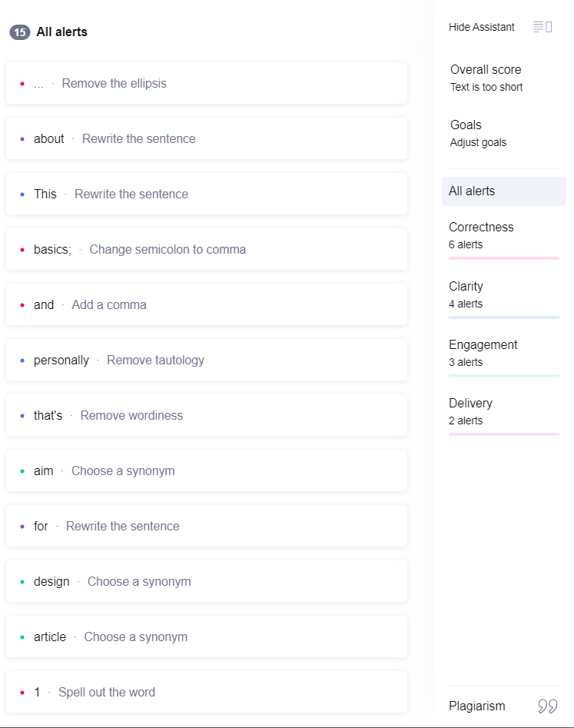Expand the 'Remove wordiness' alert for that's
Image resolution: width=574 pixels, height=728 pixels.
pyautogui.click(x=207, y=415)
